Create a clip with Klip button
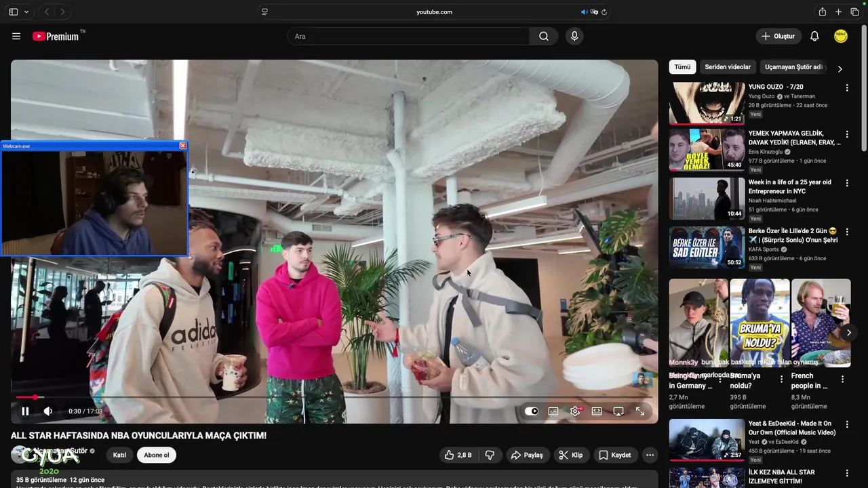The width and height of the screenshot is (868, 488). pyautogui.click(x=571, y=455)
